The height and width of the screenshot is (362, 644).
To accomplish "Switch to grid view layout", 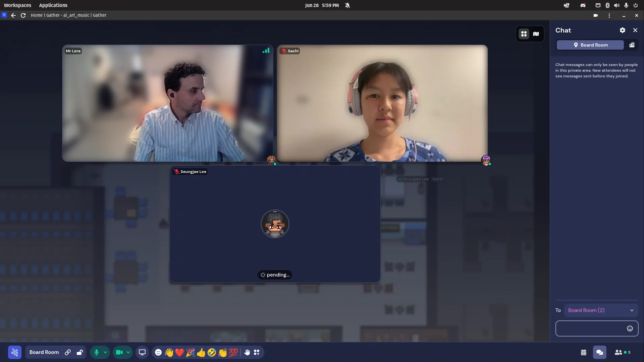I will coord(524,34).
